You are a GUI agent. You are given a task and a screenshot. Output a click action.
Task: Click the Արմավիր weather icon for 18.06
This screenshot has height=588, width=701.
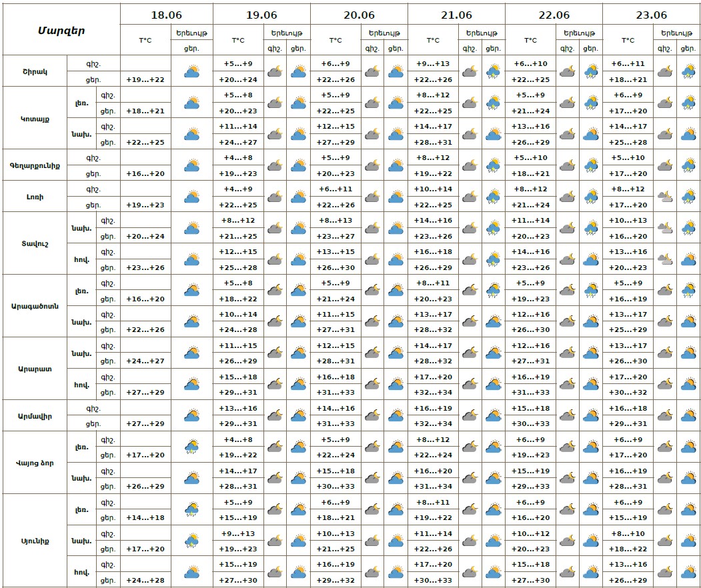(x=192, y=416)
